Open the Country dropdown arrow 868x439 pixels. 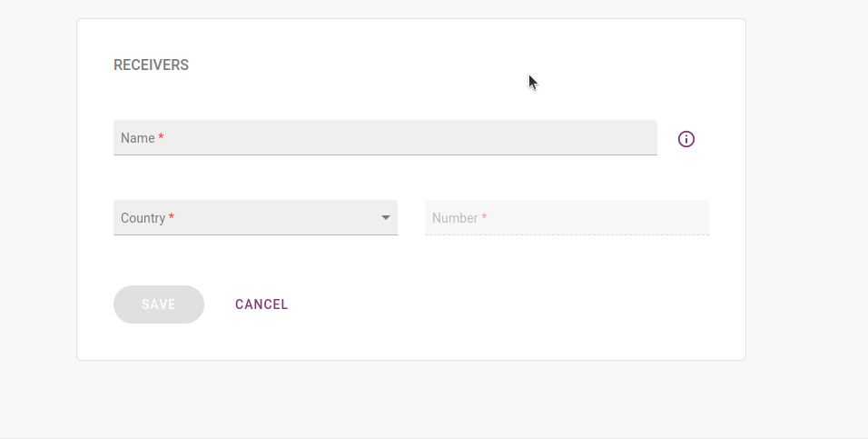point(386,218)
